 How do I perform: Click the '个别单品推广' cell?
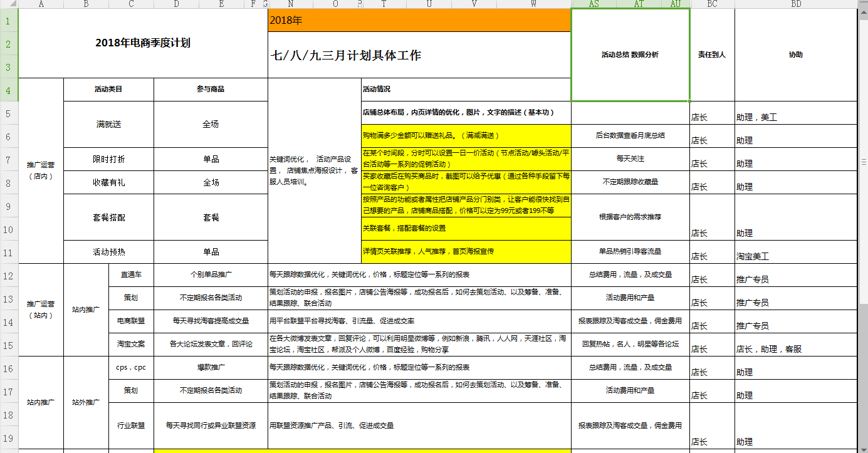(211, 275)
